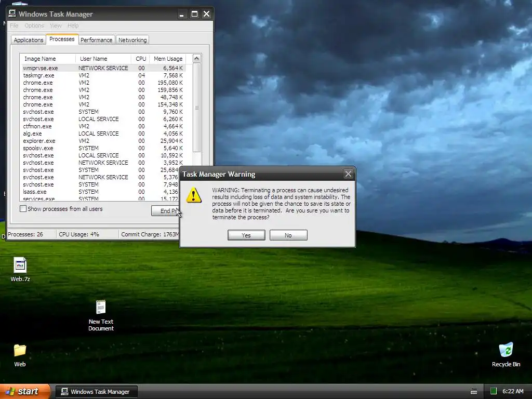Select chrome.exe using 195,080 K memory
532x399 pixels.
[103, 83]
